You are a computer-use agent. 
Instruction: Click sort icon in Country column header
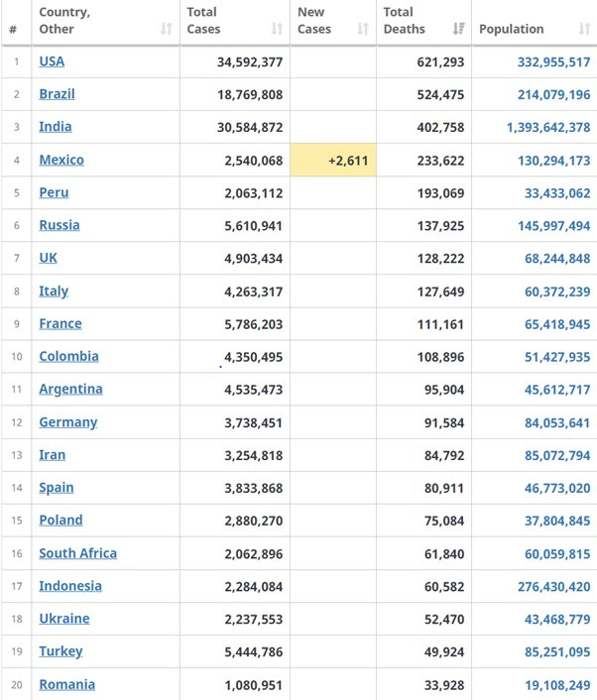coord(166,30)
